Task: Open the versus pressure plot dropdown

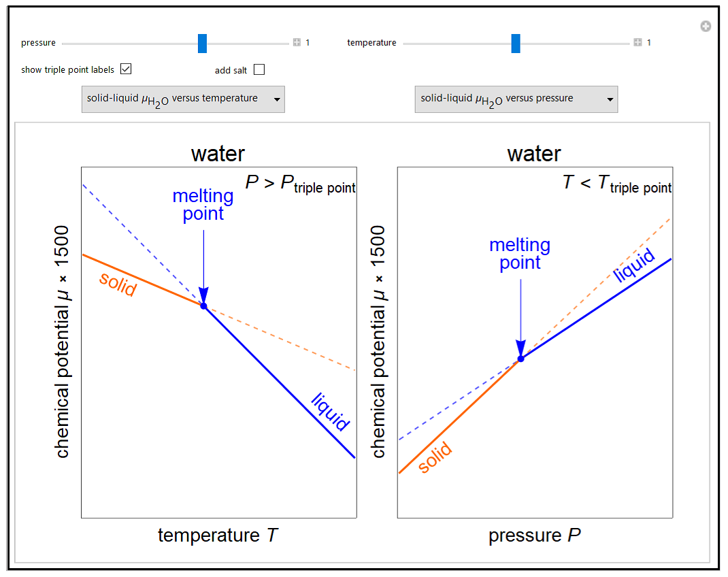Action: [x=516, y=99]
